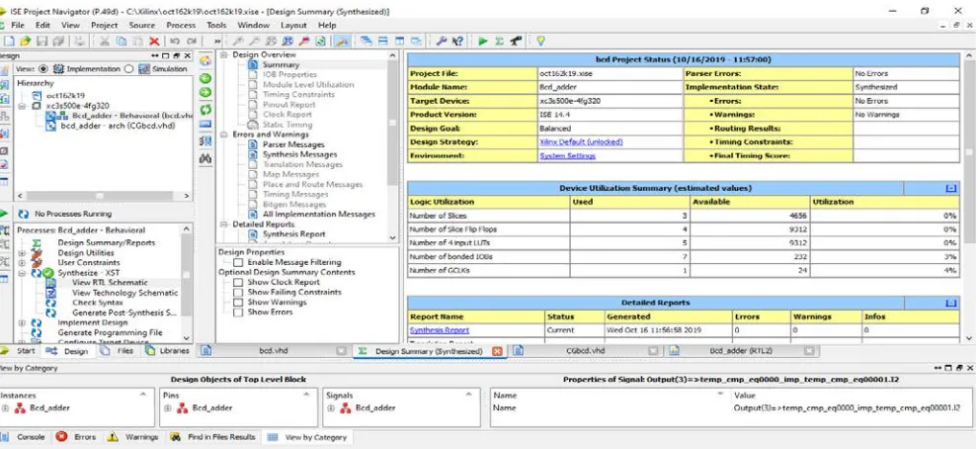This screenshot has width=980, height=449.
Task: Open the Process menu
Action: point(181,25)
